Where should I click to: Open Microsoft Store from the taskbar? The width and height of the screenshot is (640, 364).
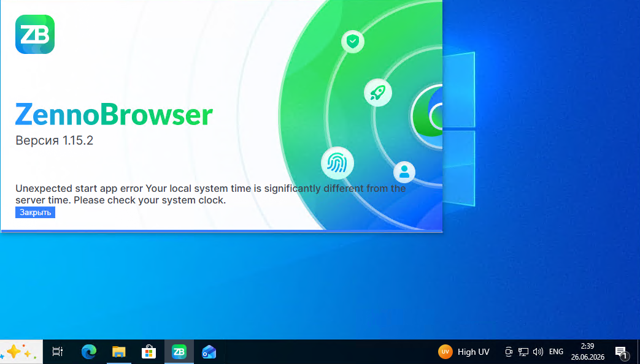point(148,352)
